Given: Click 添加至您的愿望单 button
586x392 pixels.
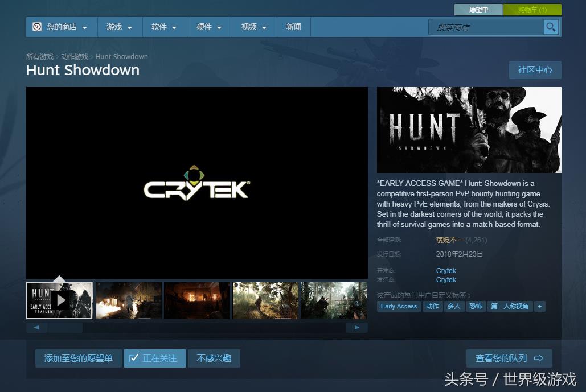Looking at the screenshot, I should click(x=78, y=358).
